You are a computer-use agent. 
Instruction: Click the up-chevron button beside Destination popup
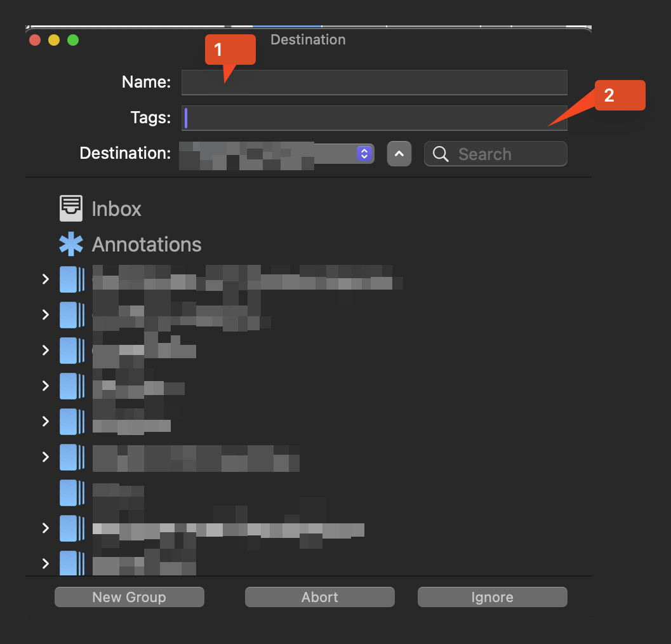(399, 154)
